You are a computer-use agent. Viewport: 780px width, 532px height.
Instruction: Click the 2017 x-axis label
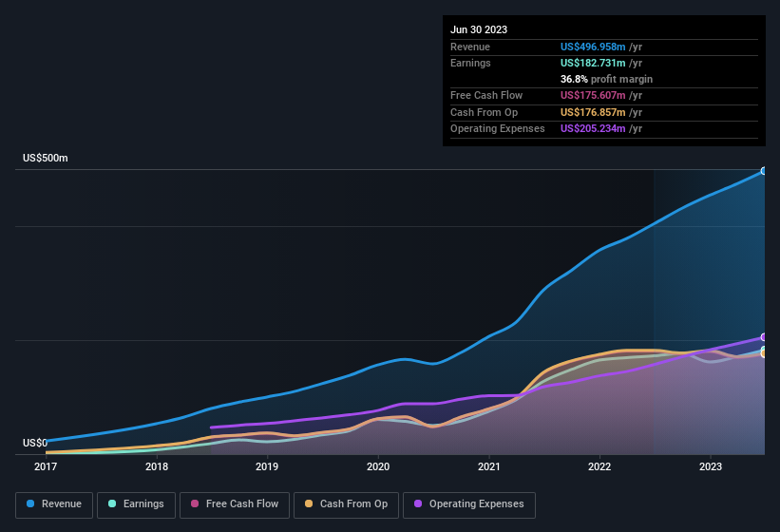pyautogui.click(x=46, y=466)
